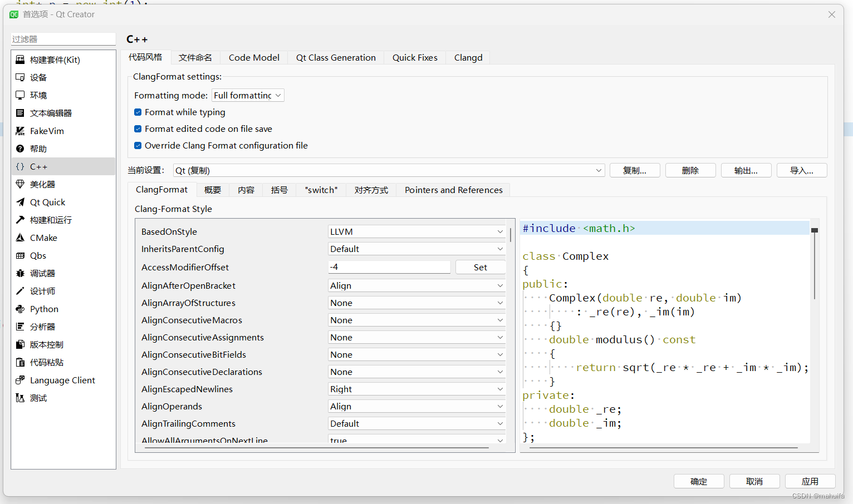Select the Version Control (版本控制) icon
Viewport: 853px width, 504px height.
[20, 344]
